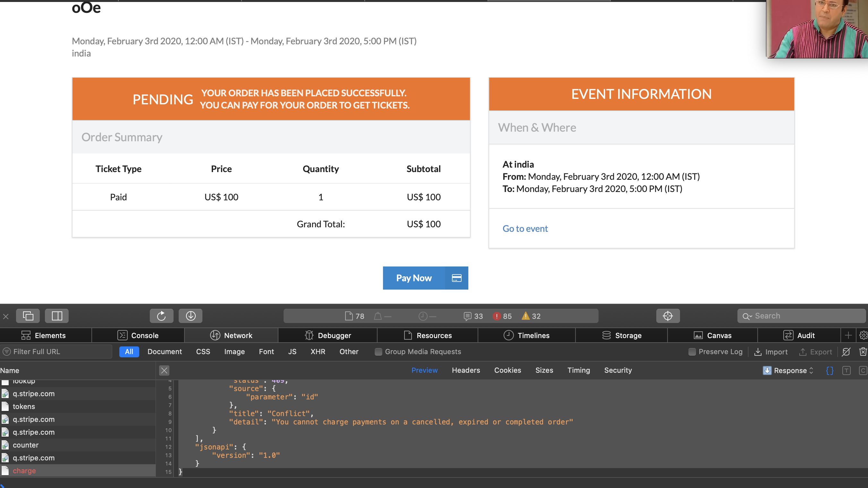Click the download web archive icon
This screenshot has height=488, width=868.
click(x=191, y=316)
